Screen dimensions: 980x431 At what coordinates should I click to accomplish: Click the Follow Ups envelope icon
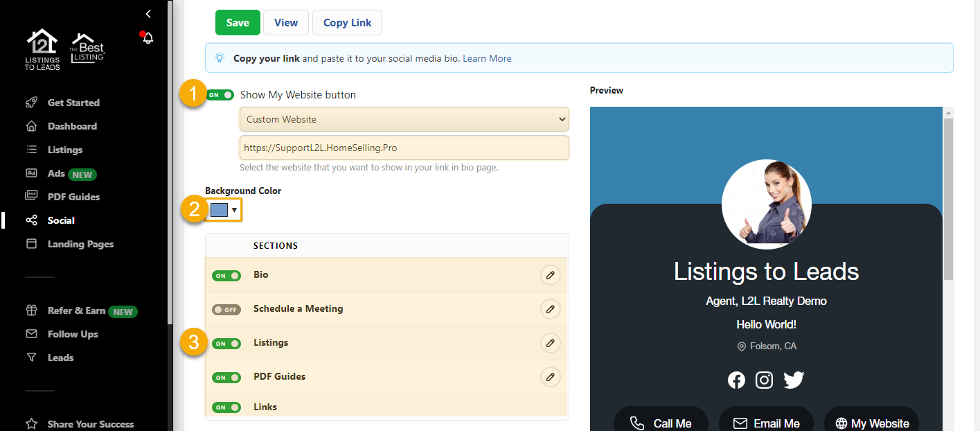tap(31, 334)
